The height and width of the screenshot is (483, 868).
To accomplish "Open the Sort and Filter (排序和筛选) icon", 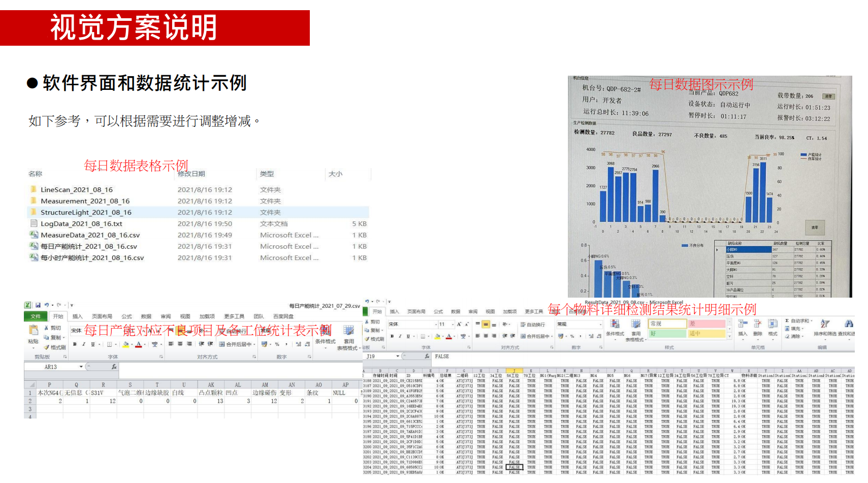I will click(x=825, y=325).
